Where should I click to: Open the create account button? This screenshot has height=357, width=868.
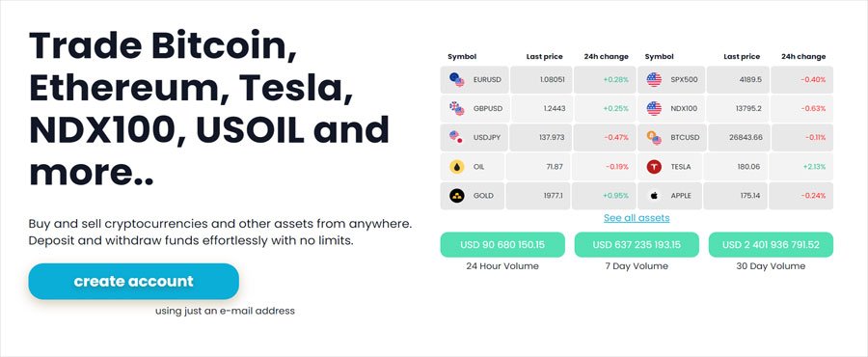133,281
